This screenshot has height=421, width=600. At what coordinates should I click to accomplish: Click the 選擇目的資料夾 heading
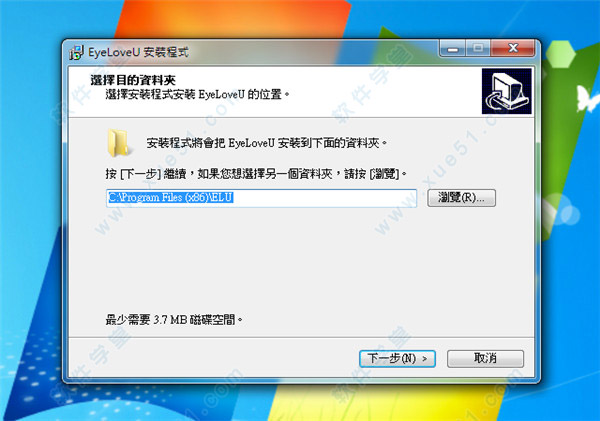(133, 80)
